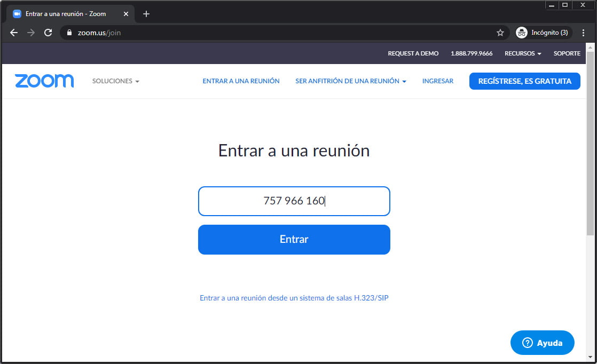Viewport: 597px width, 364px height.
Task: Open the SOPORTE page
Action: [567, 53]
